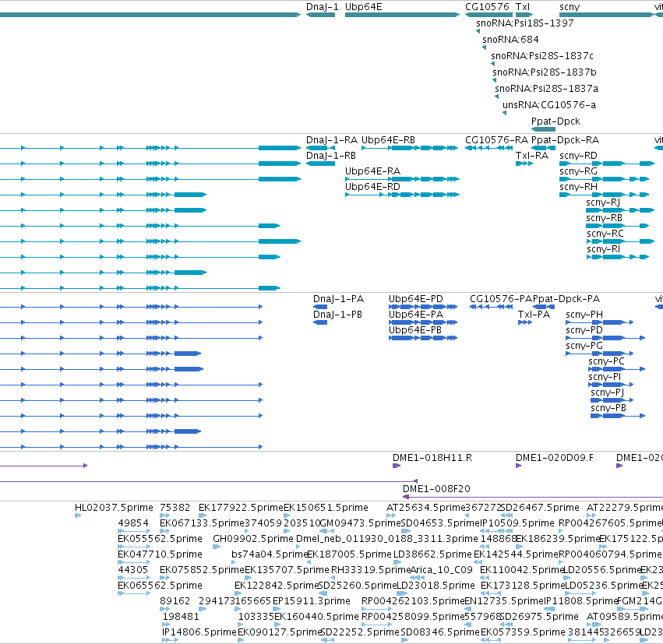This screenshot has width=663, height=644.
Task: Click the EK150651.5prime EST label
Action: [x=326, y=508]
